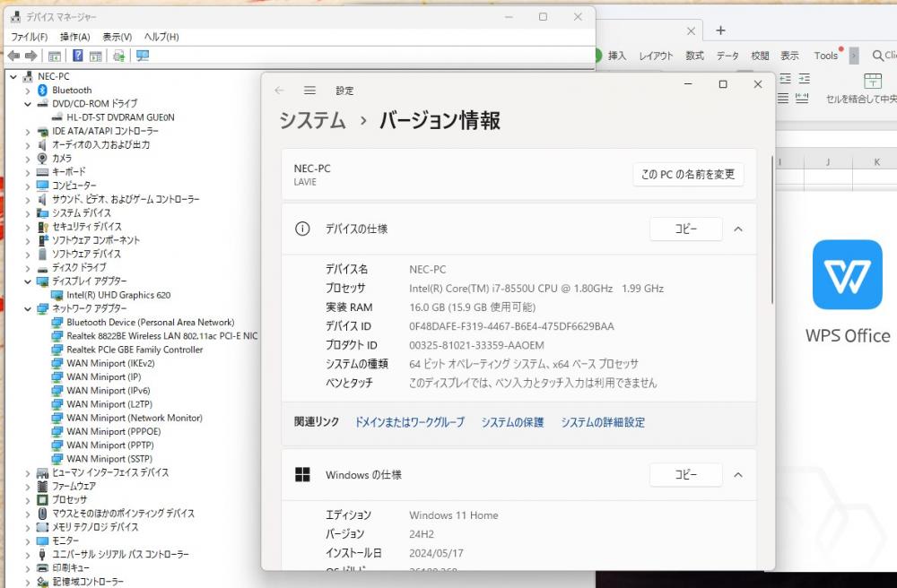Switch to the 挿入 tab in WPS
Viewport: 897px width, 588px height.
pos(617,56)
